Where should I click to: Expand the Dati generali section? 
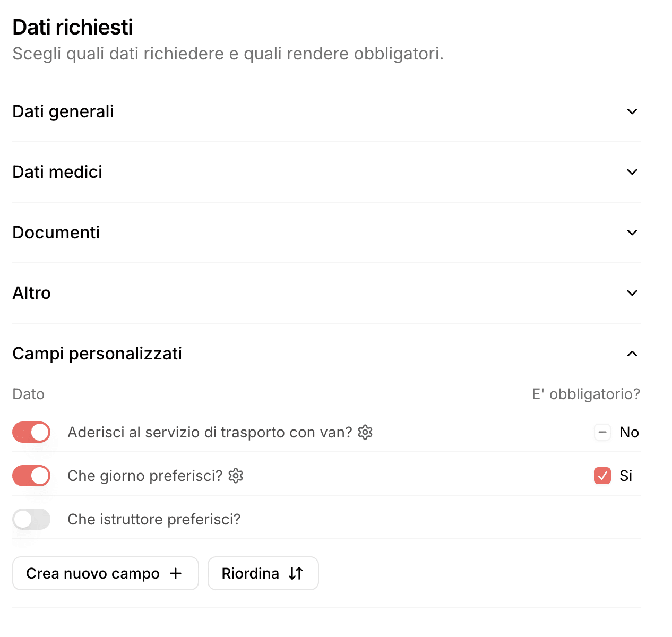[632, 111]
